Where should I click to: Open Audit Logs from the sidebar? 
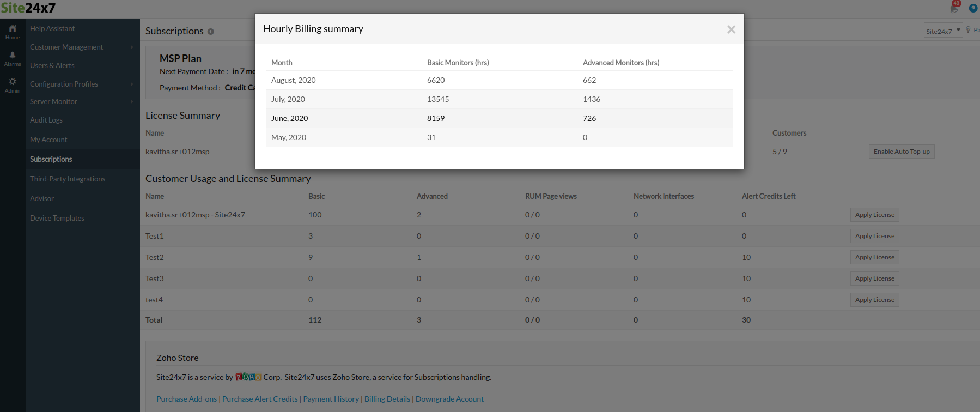[x=46, y=120]
